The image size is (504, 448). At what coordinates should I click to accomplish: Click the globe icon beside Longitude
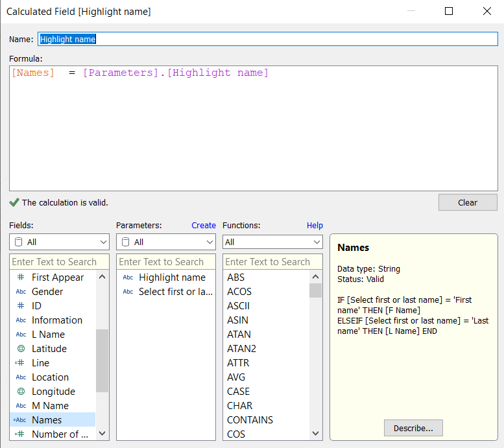click(21, 392)
